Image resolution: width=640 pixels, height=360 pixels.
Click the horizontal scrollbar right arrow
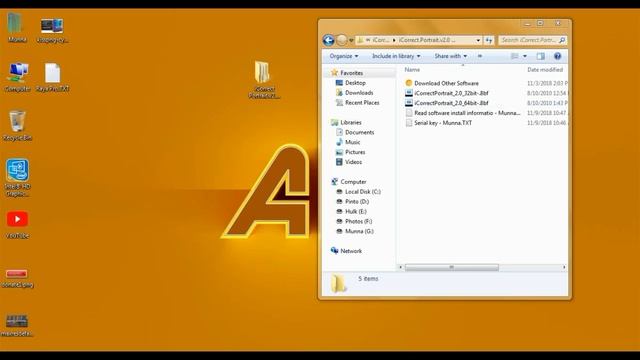(x=564, y=267)
